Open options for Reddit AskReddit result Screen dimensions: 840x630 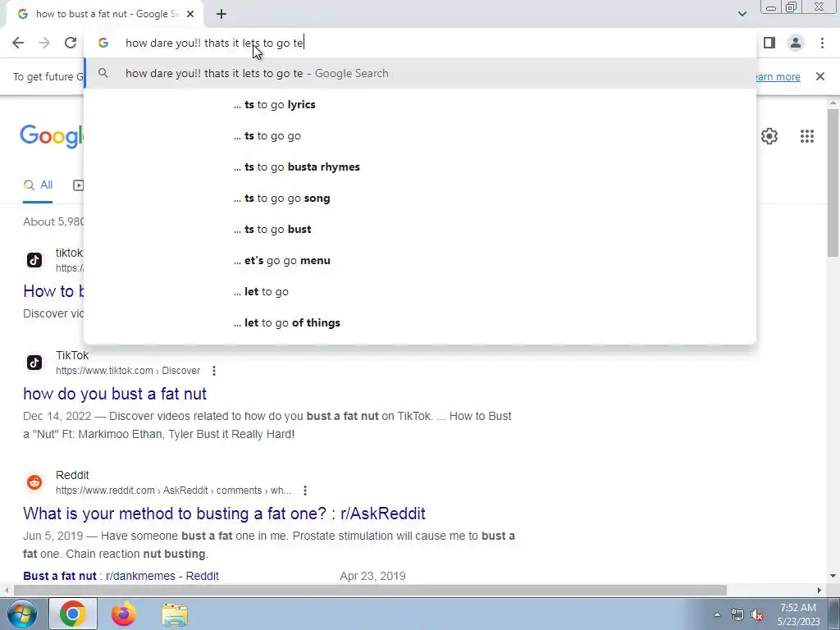305,491
